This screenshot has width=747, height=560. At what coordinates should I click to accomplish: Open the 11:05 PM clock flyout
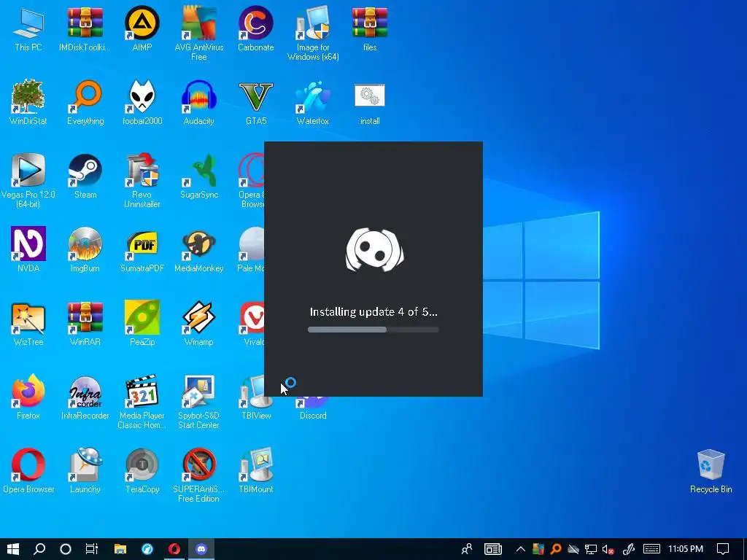tap(686, 549)
